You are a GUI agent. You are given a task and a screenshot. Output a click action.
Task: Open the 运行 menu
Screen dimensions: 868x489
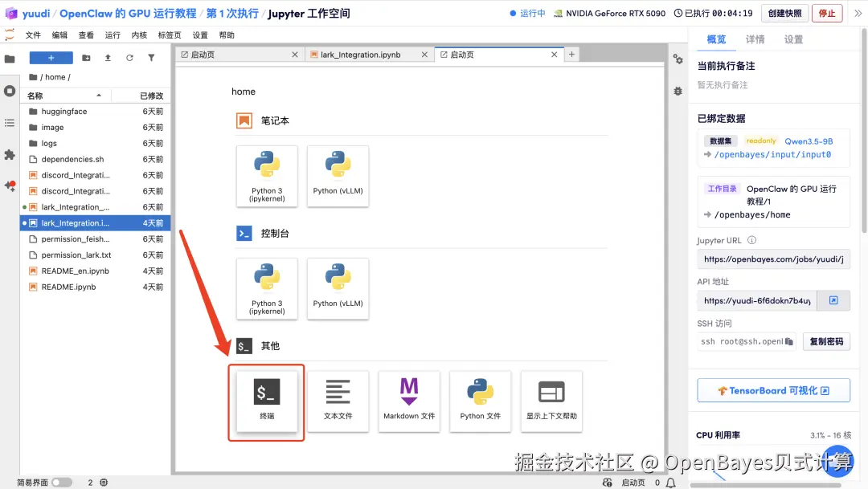113,35
